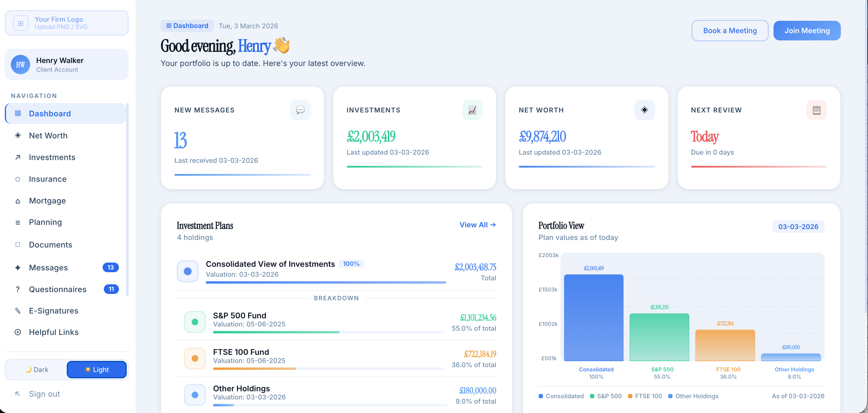Click the HW avatar circle
The width and height of the screenshot is (868, 413).
21,65
